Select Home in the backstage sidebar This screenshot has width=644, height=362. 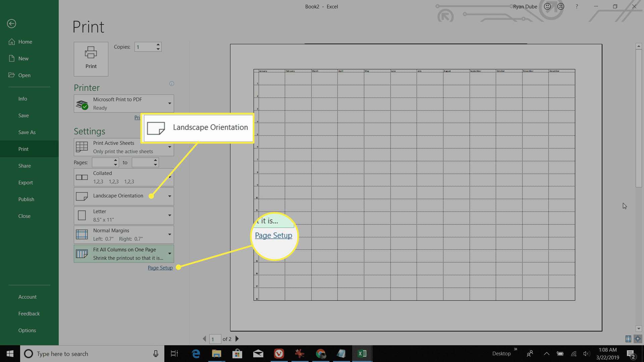(x=29, y=42)
